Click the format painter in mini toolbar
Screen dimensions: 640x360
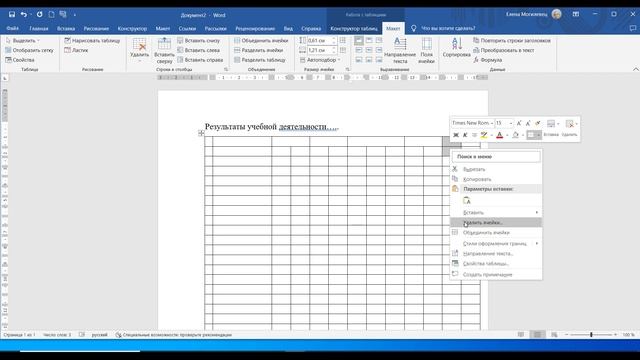pos(538,123)
